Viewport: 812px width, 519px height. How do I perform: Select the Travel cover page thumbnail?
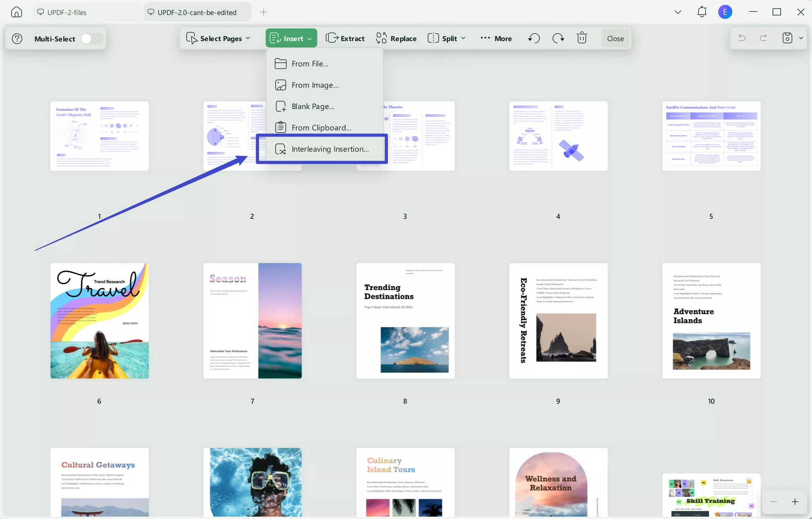click(x=100, y=321)
